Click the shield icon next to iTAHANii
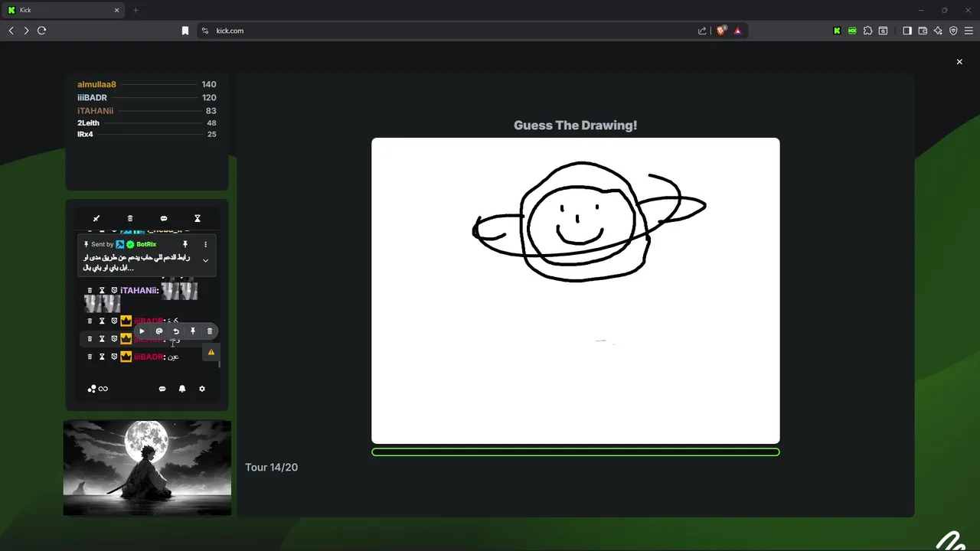This screenshot has width=980, height=551. pos(114,291)
